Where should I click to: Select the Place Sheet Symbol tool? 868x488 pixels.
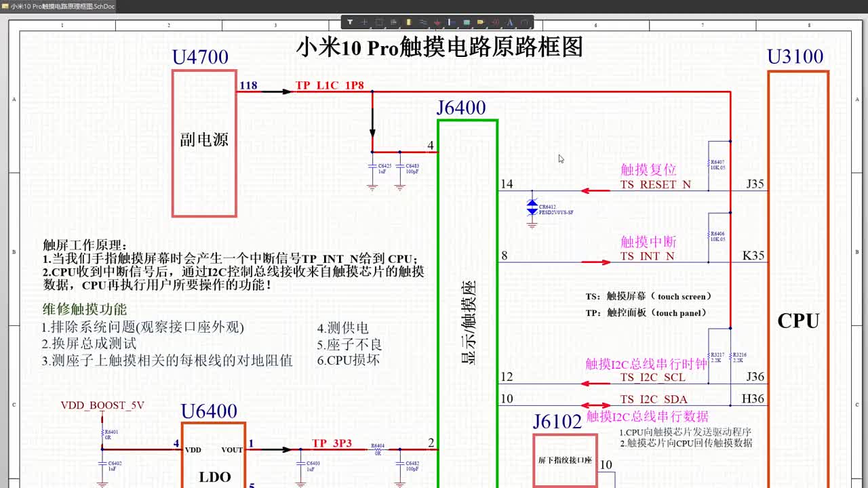coord(467,22)
